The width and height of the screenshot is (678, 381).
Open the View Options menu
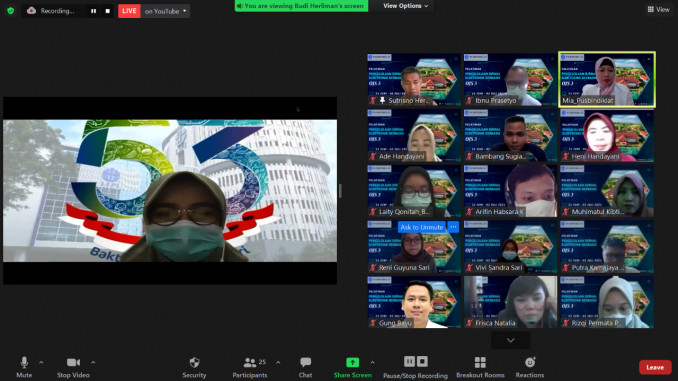click(405, 6)
